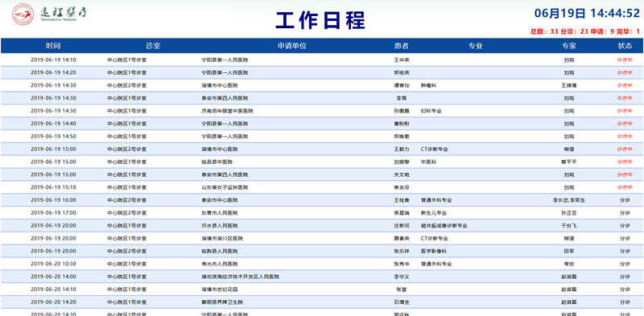Viewport: 644px width, 316px height.
Task: Click the 临朐县人民医院 applicant cell
Action: pos(219,251)
